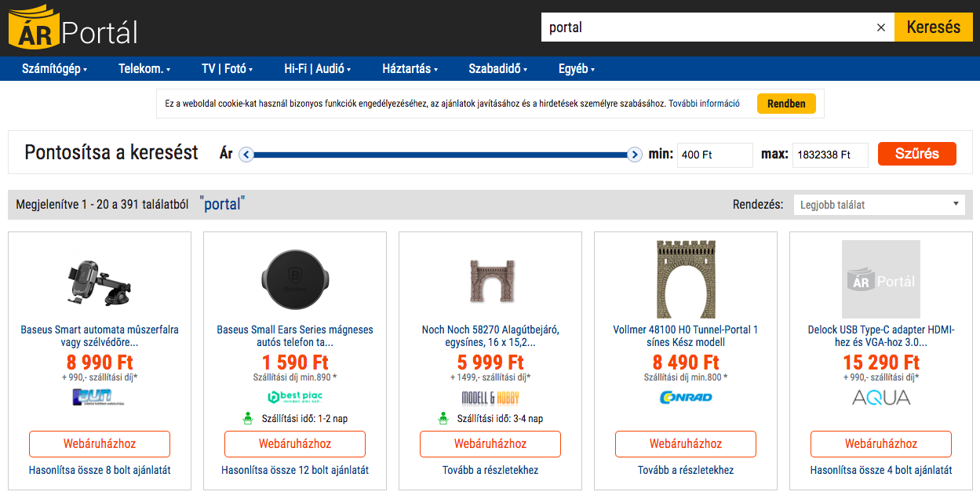Click the 1 590 Ft price
Image resolution: width=980 pixels, height=499 pixels.
295,362
